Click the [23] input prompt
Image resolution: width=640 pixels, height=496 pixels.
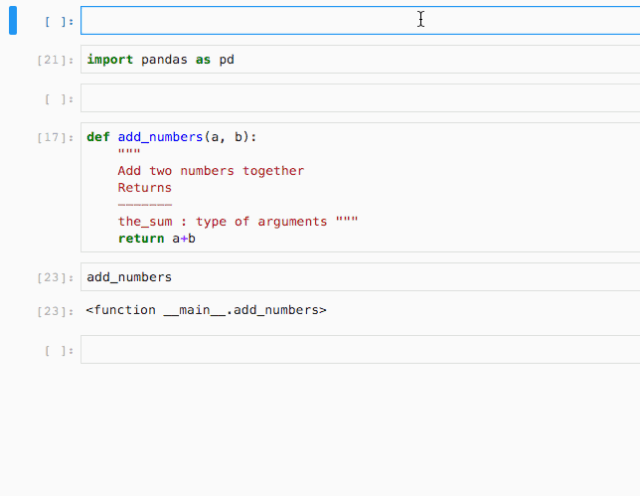55,278
